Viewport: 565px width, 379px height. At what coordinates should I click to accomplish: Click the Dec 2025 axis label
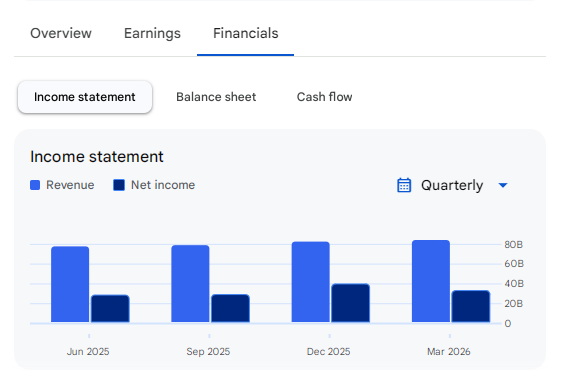[x=329, y=352]
